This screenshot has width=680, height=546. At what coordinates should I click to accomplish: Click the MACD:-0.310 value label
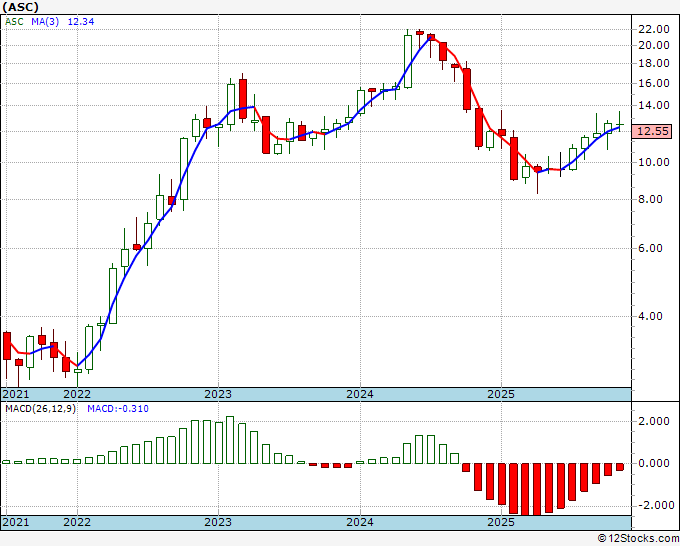(118, 409)
